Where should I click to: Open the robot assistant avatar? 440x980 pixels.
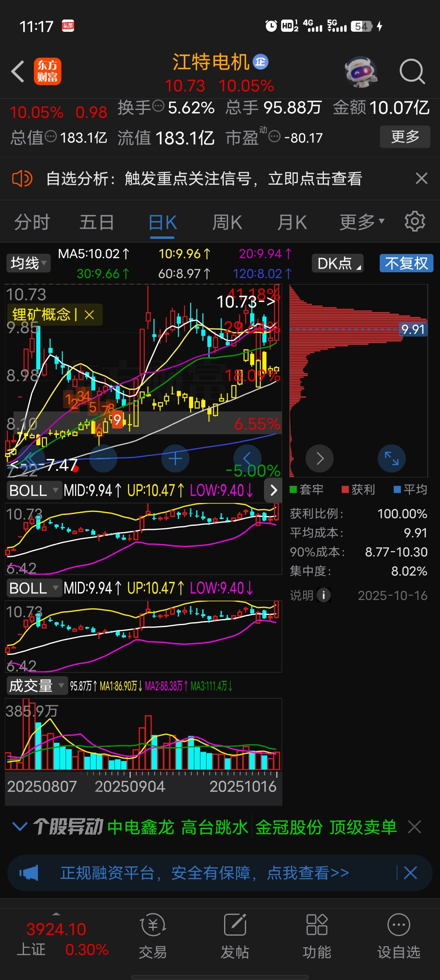pos(361,72)
